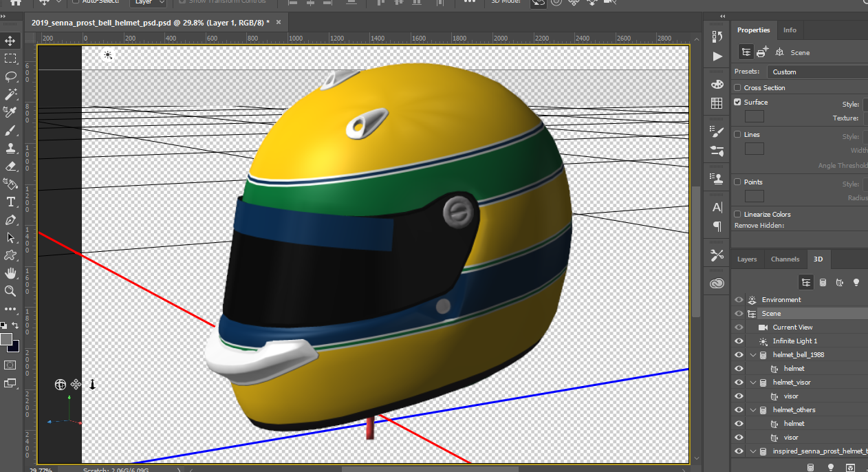Image resolution: width=868 pixels, height=472 pixels.
Task: Select the Properties tab
Action: (x=753, y=30)
